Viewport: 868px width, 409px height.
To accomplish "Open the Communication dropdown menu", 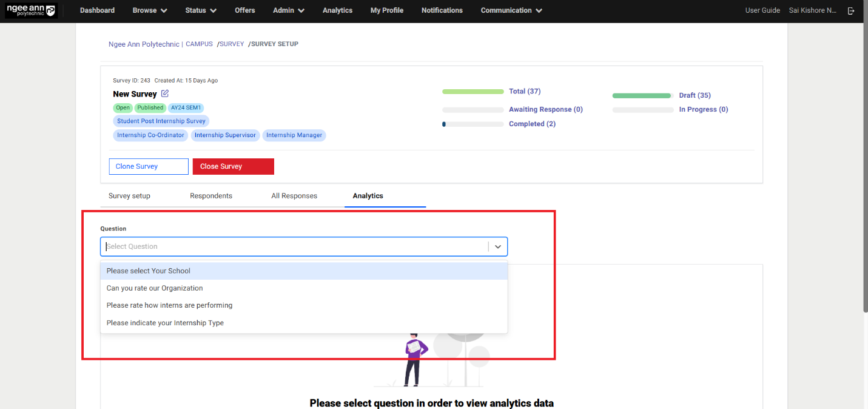I will [x=511, y=10].
